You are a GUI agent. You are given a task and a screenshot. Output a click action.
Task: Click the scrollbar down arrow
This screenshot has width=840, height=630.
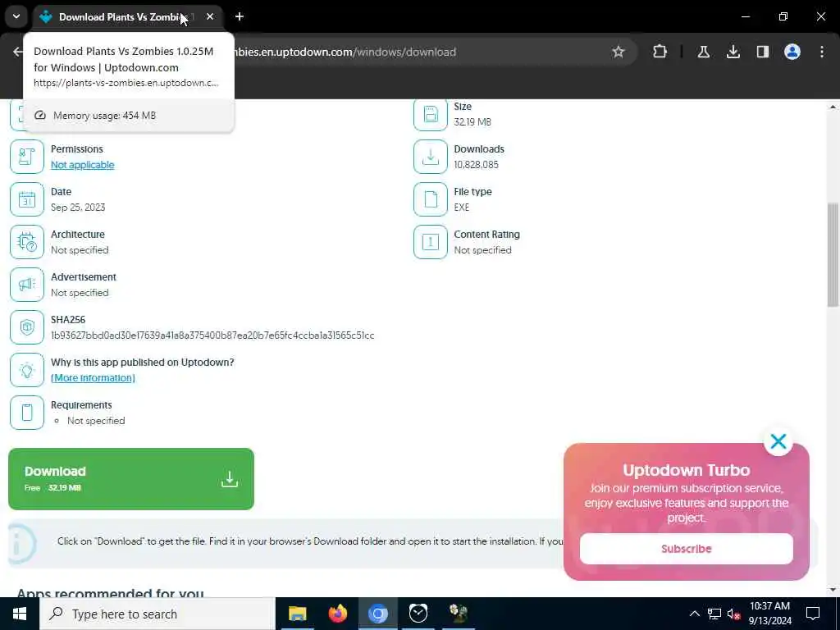833,590
